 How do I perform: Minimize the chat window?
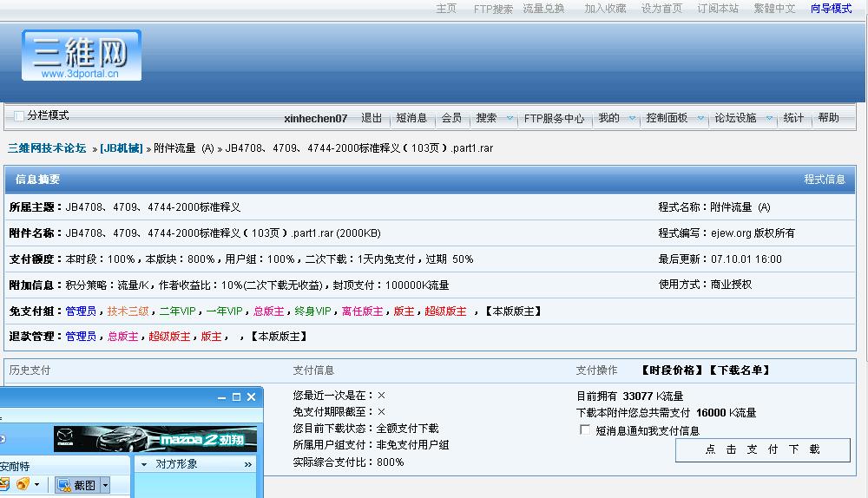click(x=221, y=397)
